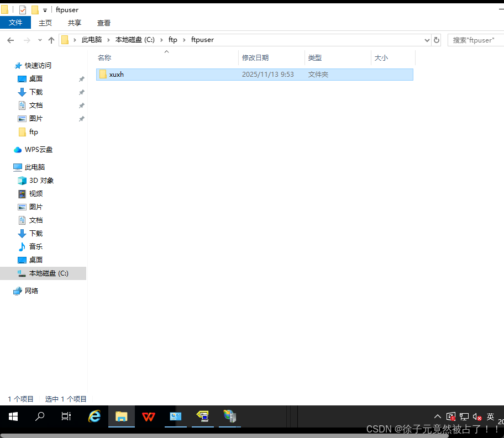The height and width of the screenshot is (438, 504).
Task: Click the Windows Search icon
Action: pos(39,416)
